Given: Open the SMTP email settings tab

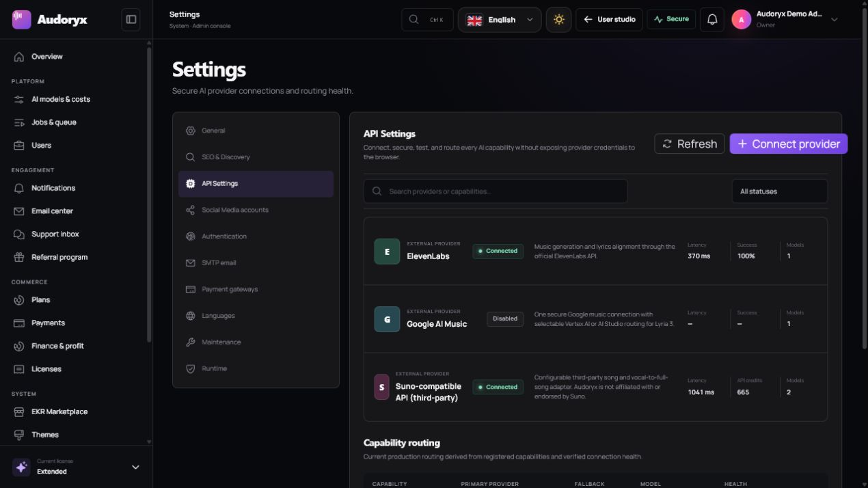Looking at the screenshot, I should pyautogui.click(x=256, y=263).
